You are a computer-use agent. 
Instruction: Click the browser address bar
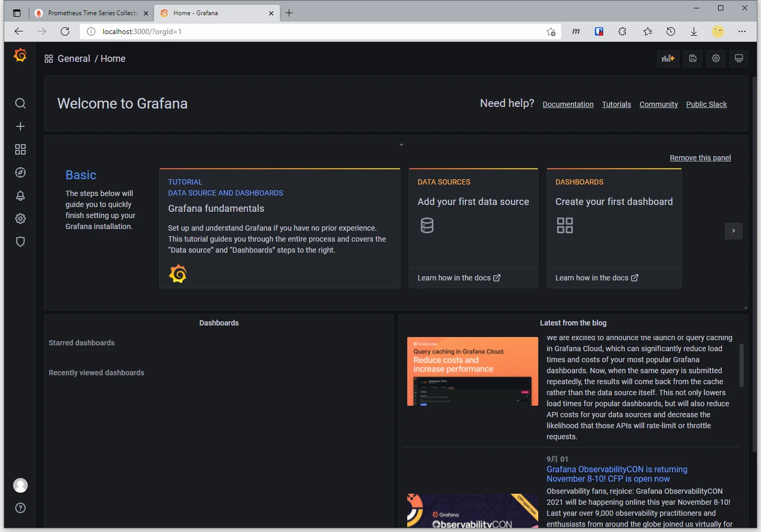(x=314, y=31)
